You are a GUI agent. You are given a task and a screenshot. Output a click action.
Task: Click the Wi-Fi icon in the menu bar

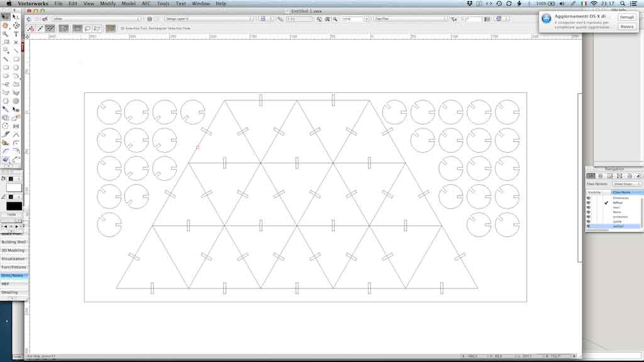click(594, 3)
